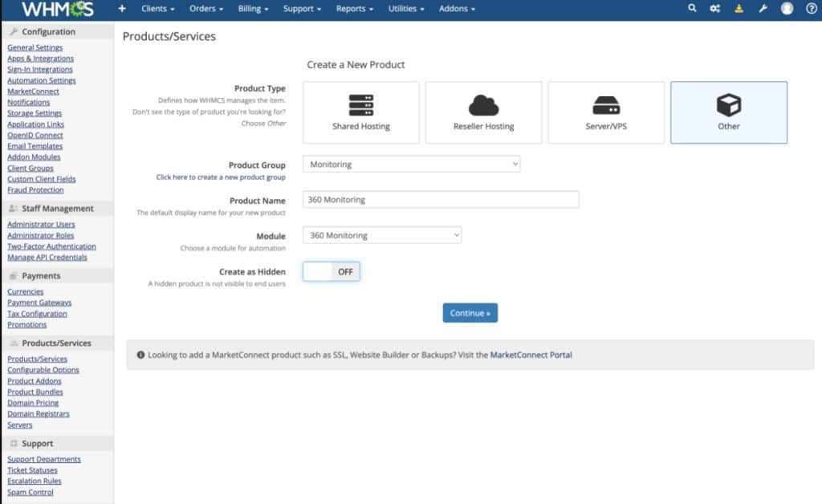This screenshot has width=822, height=504.
Task: Open Apps & Integrations
Action: pos(40,59)
